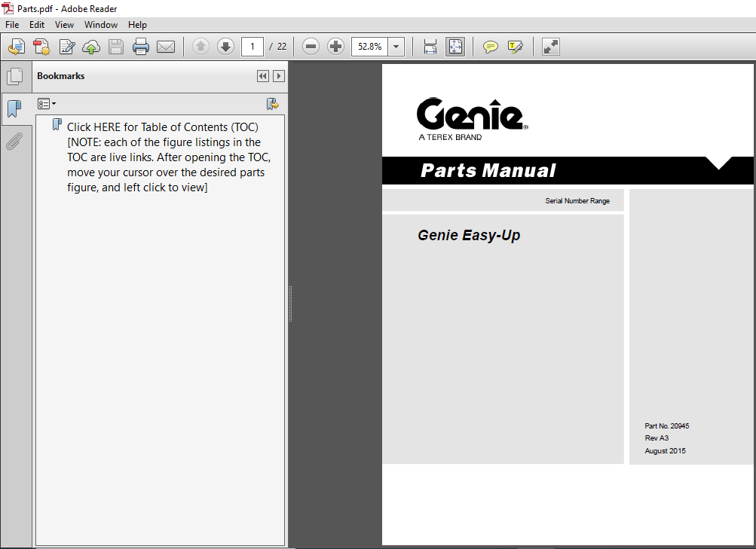Image resolution: width=756 pixels, height=549 pixels.
Task: Toggle fit one full page icon
Action: 455,47
